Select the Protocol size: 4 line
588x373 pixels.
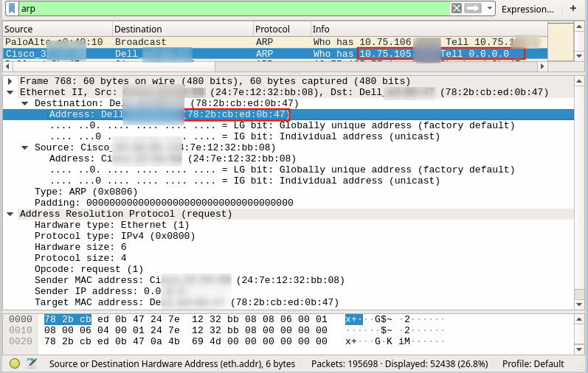pyautogui.click(x=288, y=258)
